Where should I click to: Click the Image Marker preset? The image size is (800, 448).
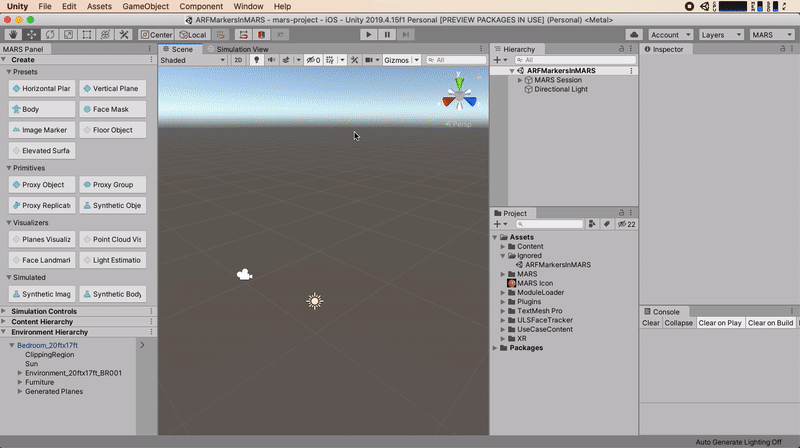(41, 130)
